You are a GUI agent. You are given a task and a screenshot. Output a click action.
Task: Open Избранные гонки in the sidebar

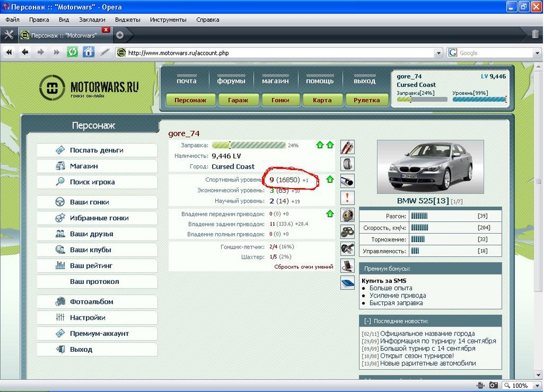(97, 218)
